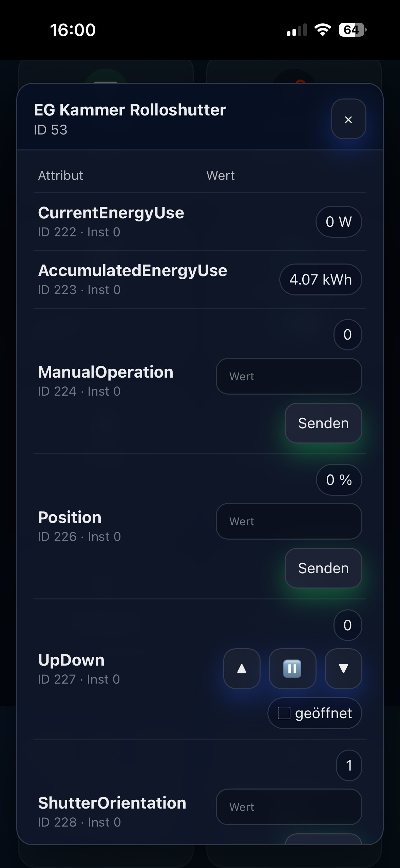The width and height of the screenshot is (400, 868).
Task: Tap the UpDown current value badge
Action: point(347,625)
